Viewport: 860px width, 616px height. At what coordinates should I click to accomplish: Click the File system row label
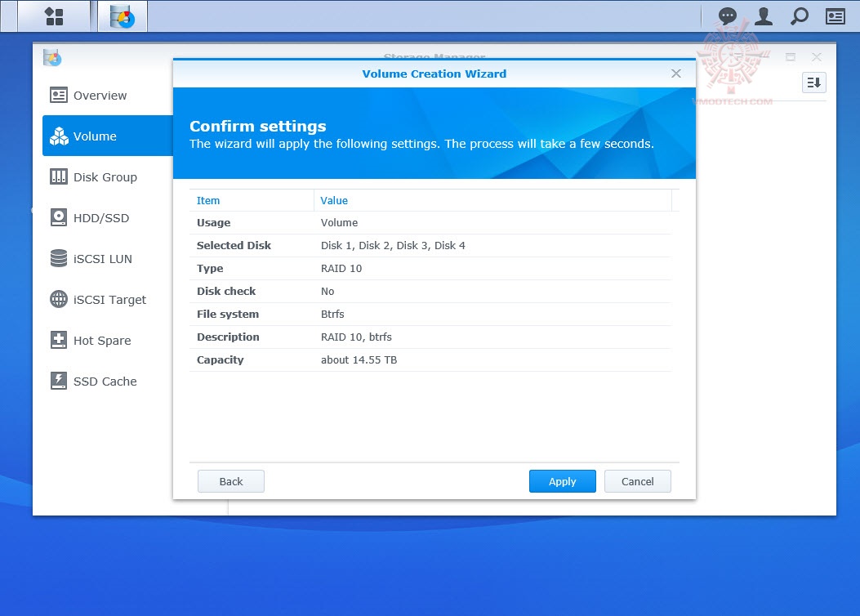pos(228,315)
